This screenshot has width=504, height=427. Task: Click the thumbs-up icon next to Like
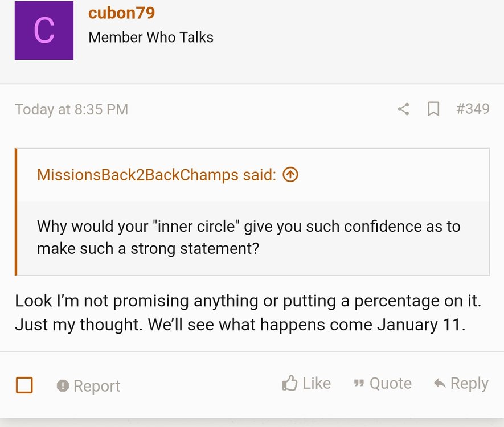290,383
